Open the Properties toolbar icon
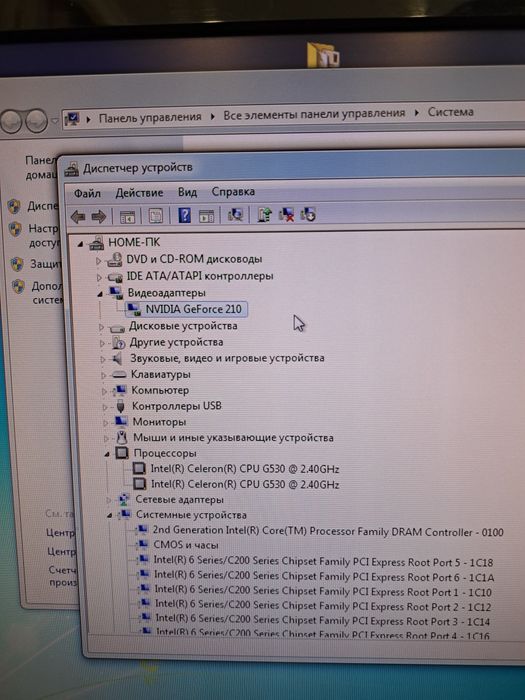Viewport: 525px width, 700px height. 155,216
